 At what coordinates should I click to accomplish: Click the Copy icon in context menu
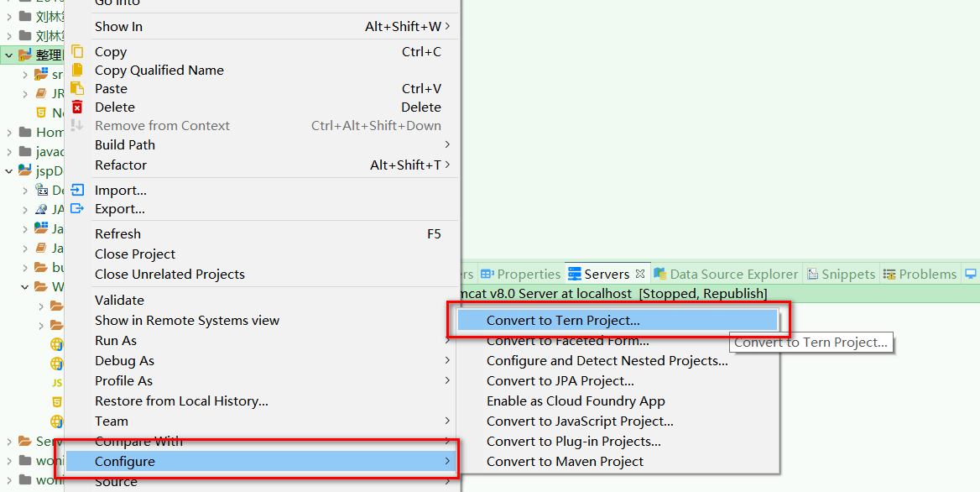pyautogui.click(x=77, y=51)
